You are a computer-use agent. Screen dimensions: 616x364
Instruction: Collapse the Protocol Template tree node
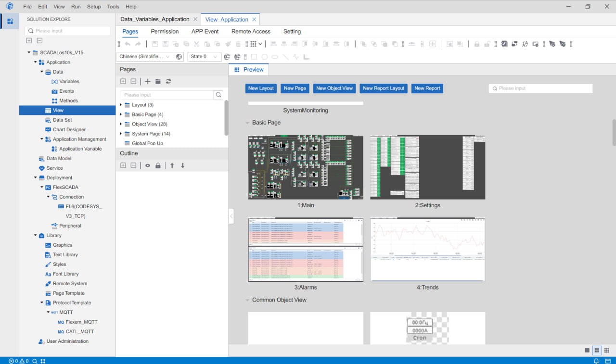click(x=41, y=303)
